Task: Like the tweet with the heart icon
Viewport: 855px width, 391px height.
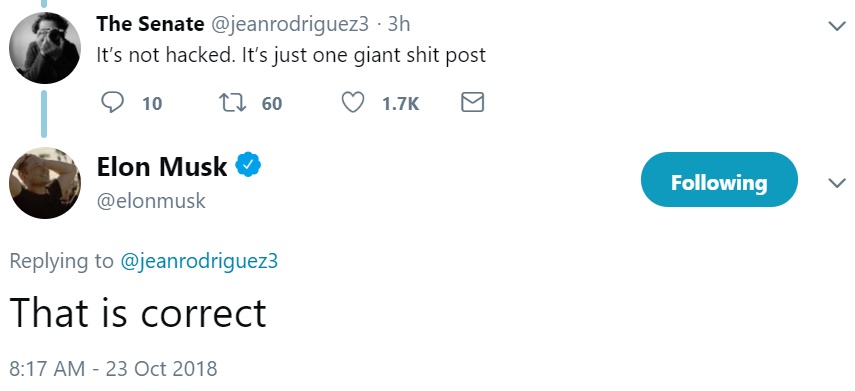Action: [353, 103]
